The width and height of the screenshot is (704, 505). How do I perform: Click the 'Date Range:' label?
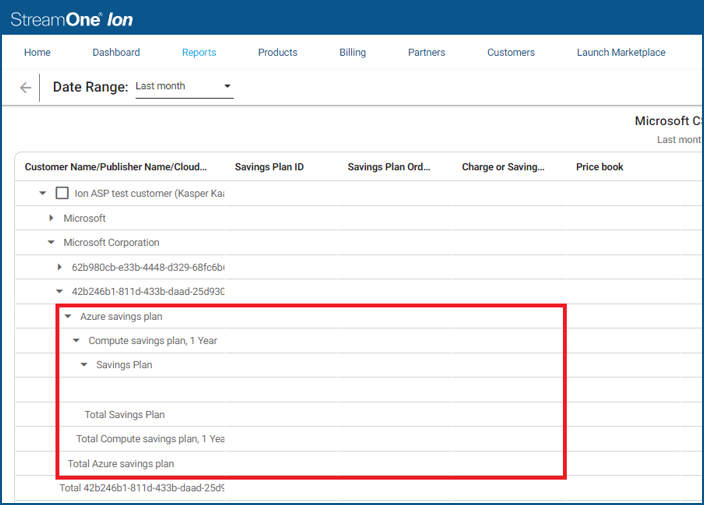(91, 87)
